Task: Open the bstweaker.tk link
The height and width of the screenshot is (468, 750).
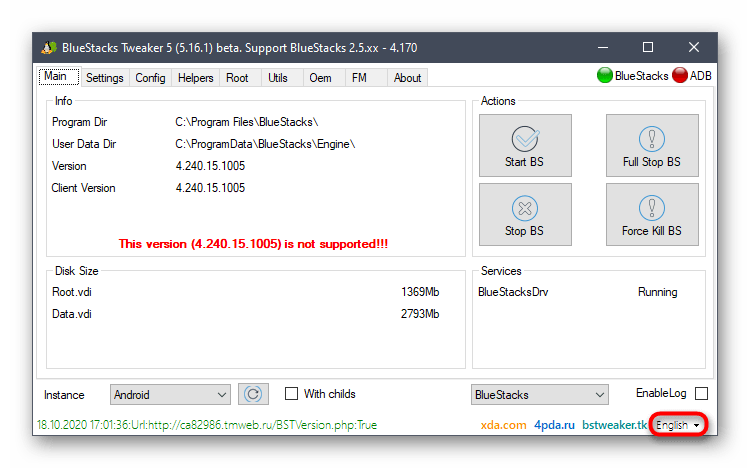Action: [x=614, y=425]
